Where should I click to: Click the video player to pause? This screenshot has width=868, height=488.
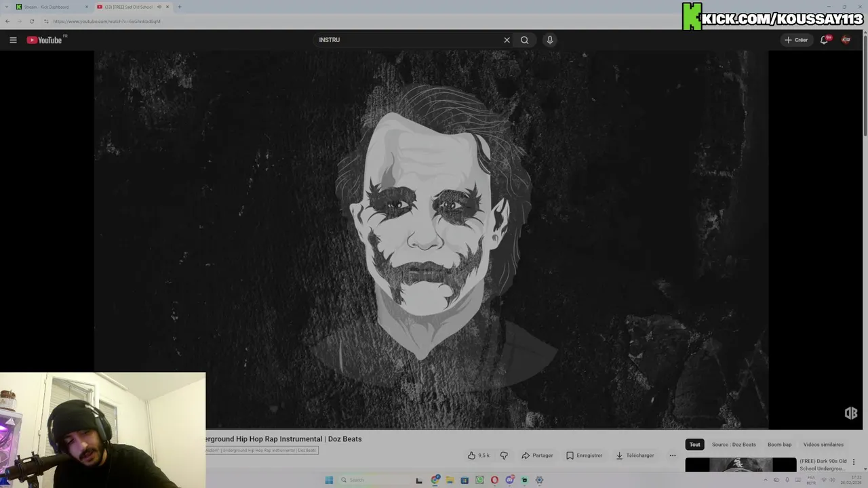click(x=431, y=239)
